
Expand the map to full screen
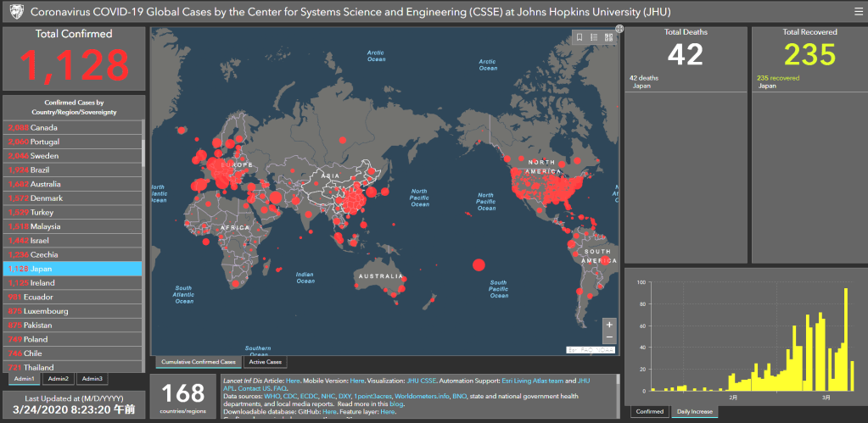[x=619, y=30]
